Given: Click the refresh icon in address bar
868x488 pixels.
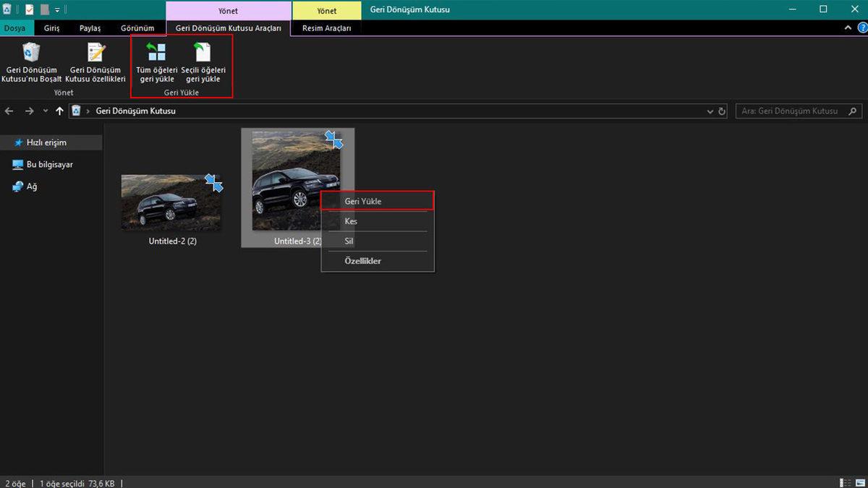Looking at the screenshot, I should 721,111.
